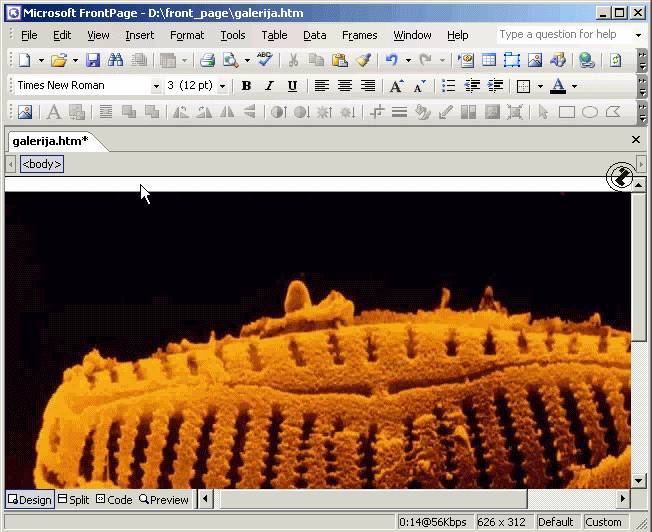Switch to Code view

coord(113,499)
